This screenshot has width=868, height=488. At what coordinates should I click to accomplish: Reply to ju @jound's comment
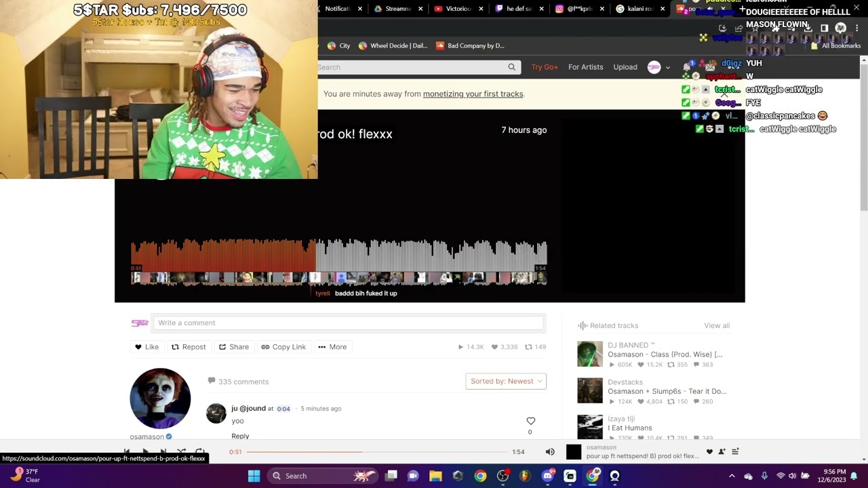(240, 436)
